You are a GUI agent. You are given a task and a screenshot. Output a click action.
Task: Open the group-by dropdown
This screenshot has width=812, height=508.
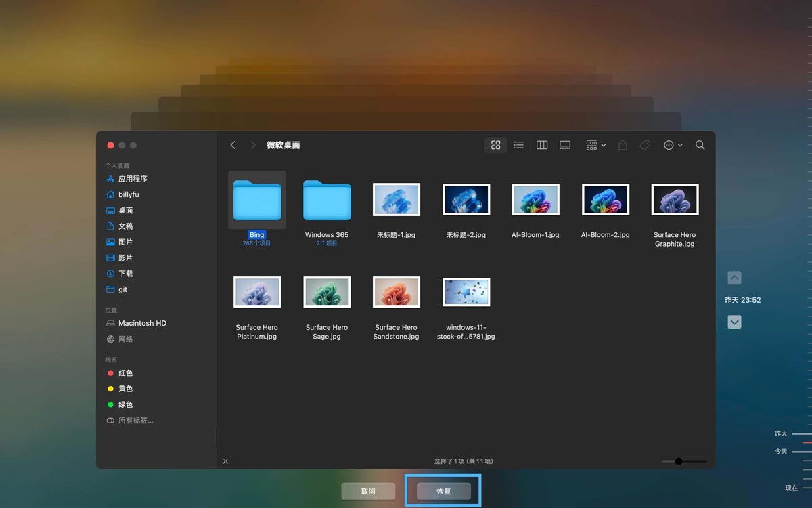coord(595,145)
